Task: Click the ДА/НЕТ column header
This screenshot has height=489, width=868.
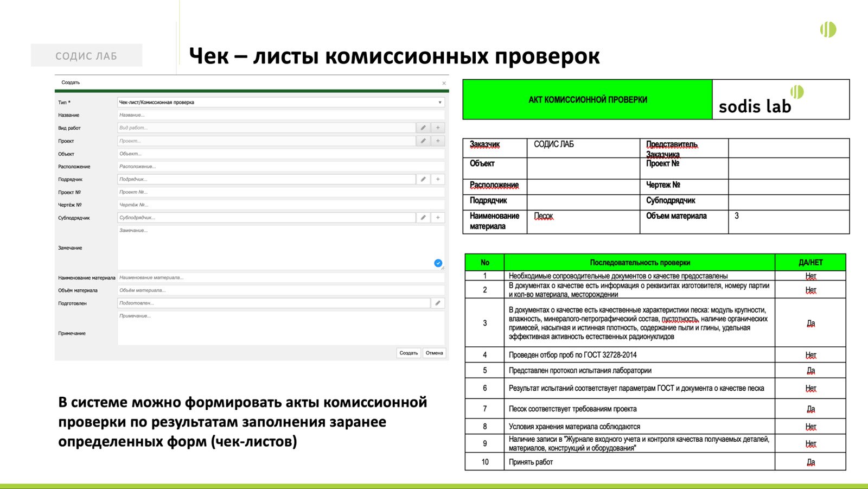Action: [810, 263]
